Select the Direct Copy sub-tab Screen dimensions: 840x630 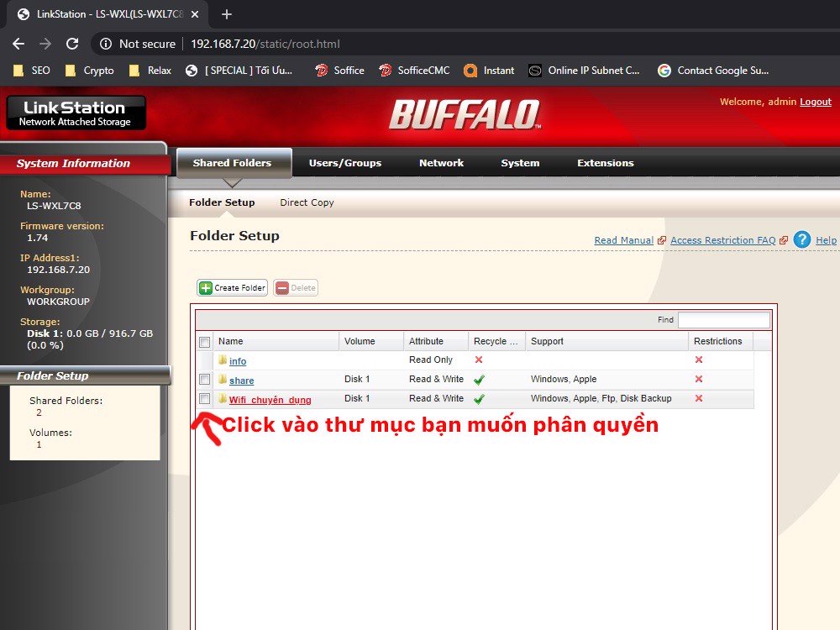(307, 202)
